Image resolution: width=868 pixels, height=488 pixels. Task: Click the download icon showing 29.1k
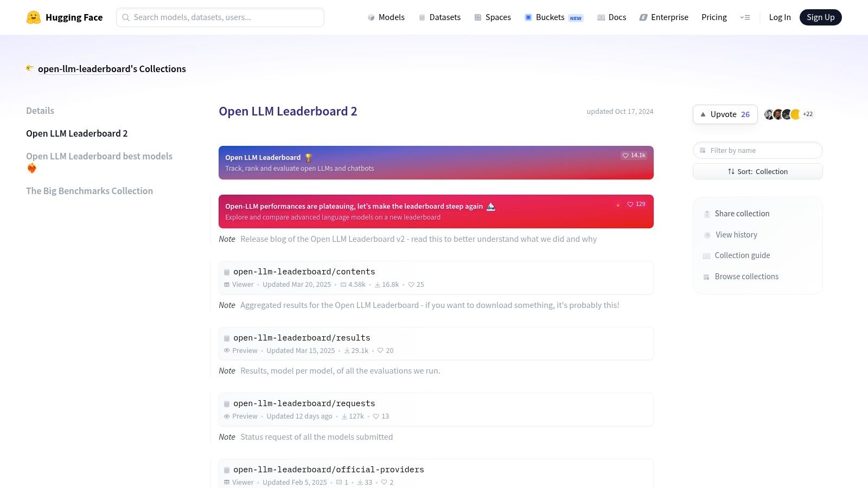pos(347,351)
